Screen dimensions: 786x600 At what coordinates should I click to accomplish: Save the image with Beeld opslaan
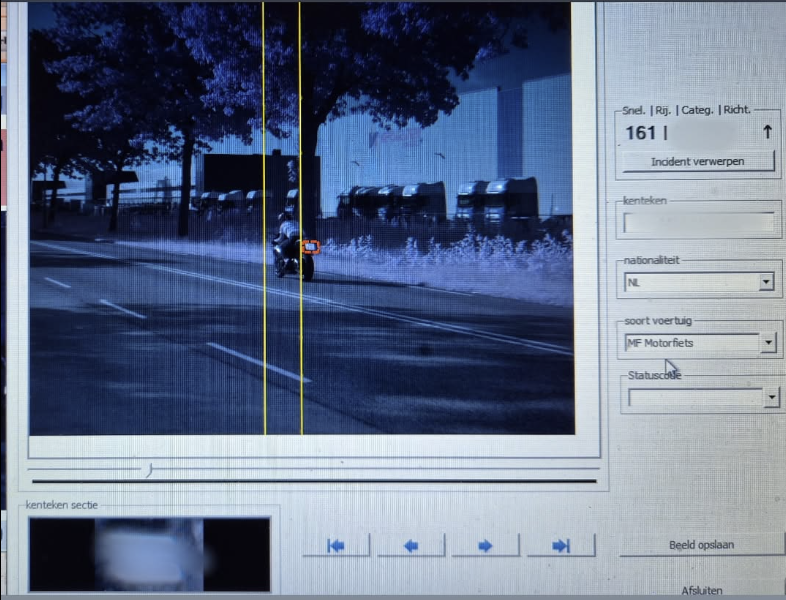coord(702,545)
